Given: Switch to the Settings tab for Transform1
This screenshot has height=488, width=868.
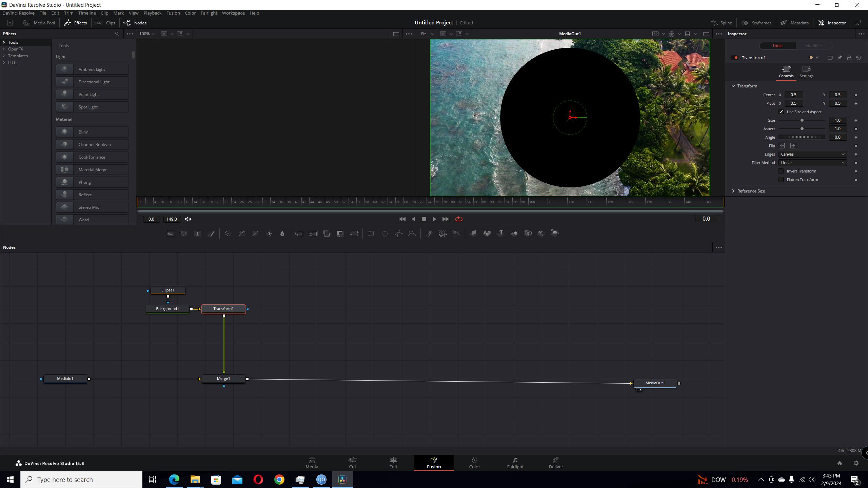Looking at the screenshot, I should pos(806,72).
